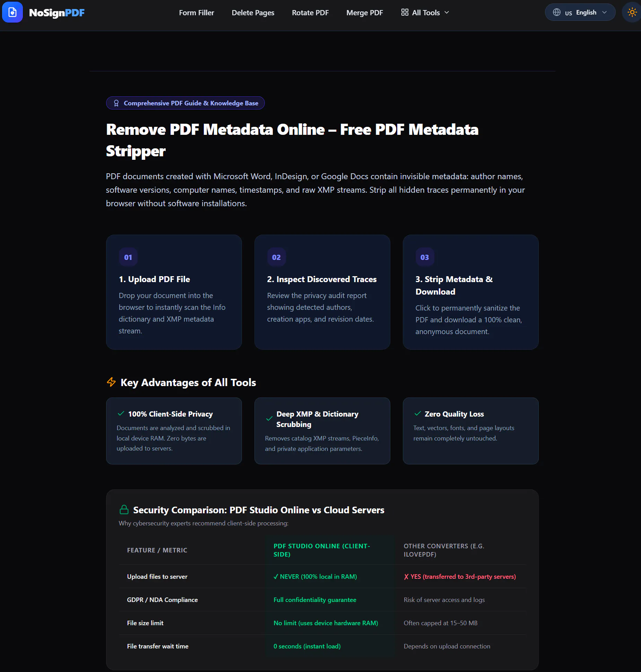The width and height of the screenshot is (641, 672).
Task: Click the All Tools grid icon
Action: click(x=405, y=12)
